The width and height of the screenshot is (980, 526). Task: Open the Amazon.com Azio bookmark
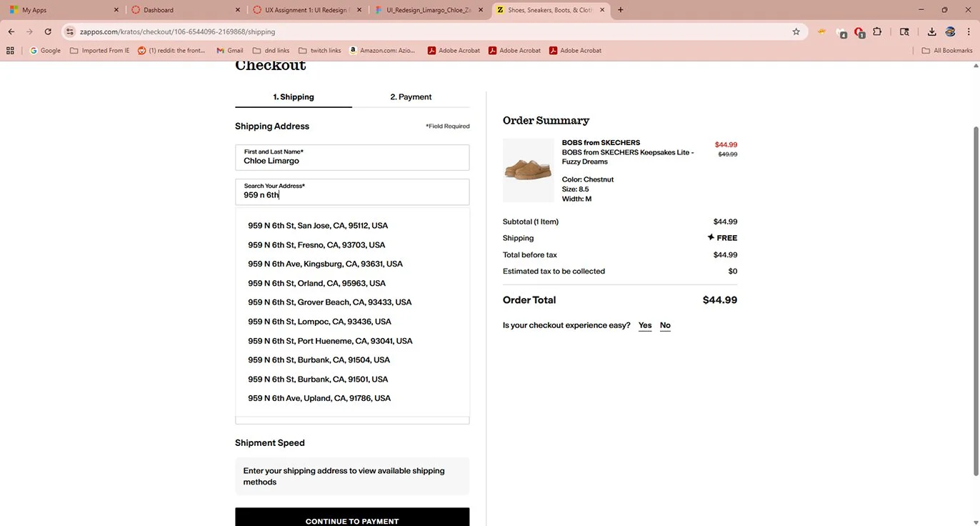[x=382, y=51]
